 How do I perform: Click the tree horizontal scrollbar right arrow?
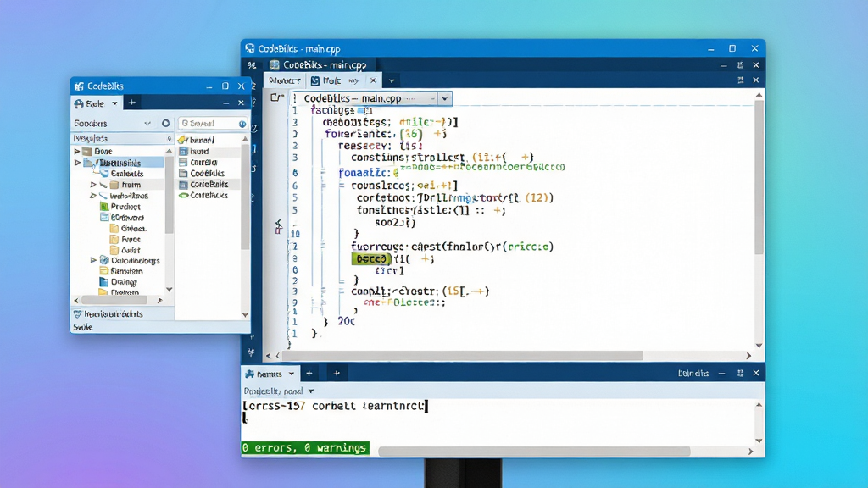pyautogui.click(x=159, y=301)
